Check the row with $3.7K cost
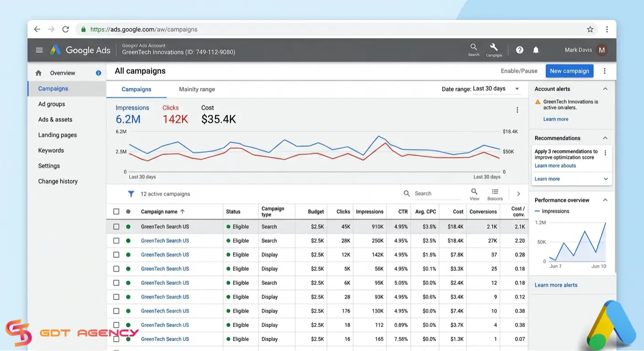 (116, 325)
